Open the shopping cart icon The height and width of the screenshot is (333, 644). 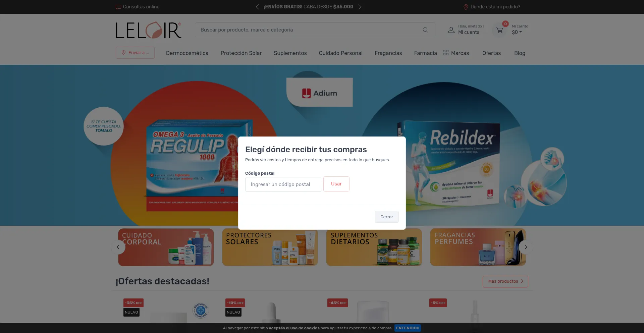tap(499, 30)
